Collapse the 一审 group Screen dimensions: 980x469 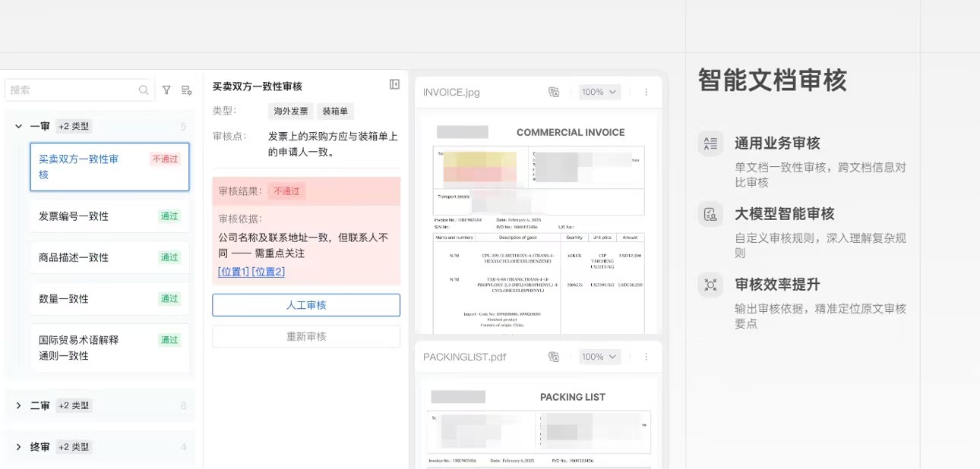pos(19,127)
